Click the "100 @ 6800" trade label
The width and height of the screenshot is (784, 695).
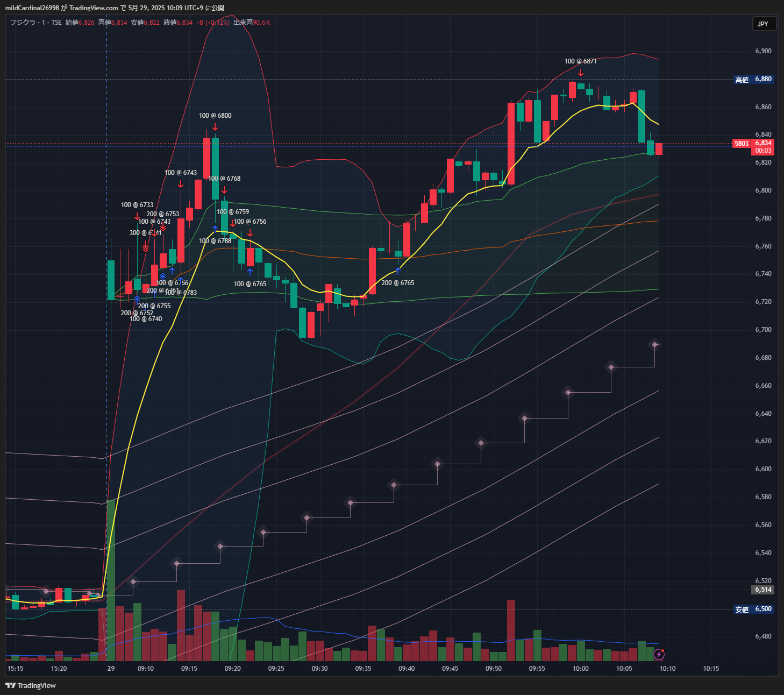pos(215,116)
